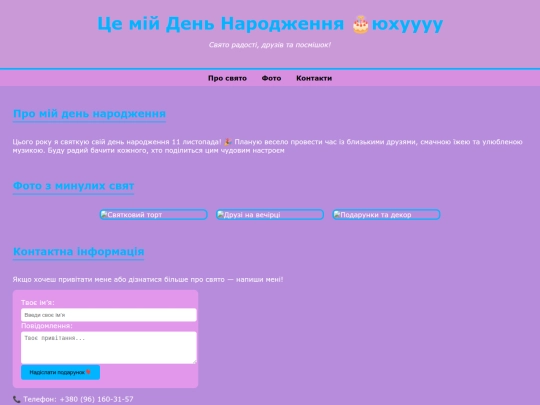Grab the textarea resize handle corner
The image size is (540, 405).
(195, 362)
